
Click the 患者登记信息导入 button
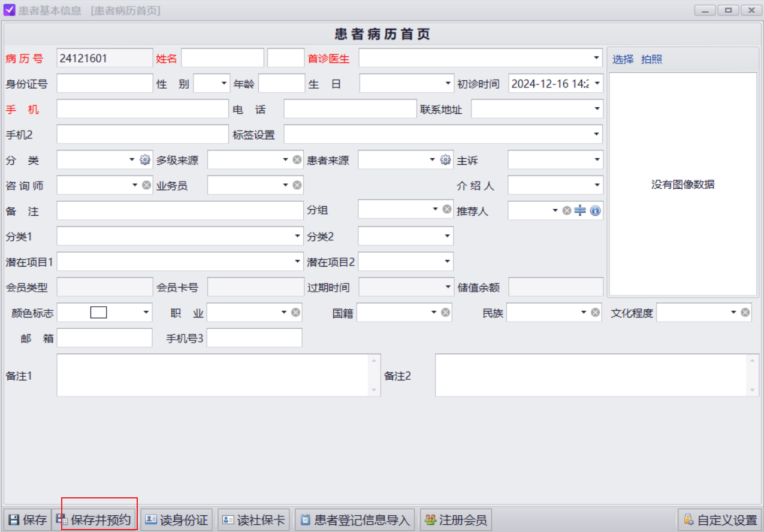click(x=355, y=520)
